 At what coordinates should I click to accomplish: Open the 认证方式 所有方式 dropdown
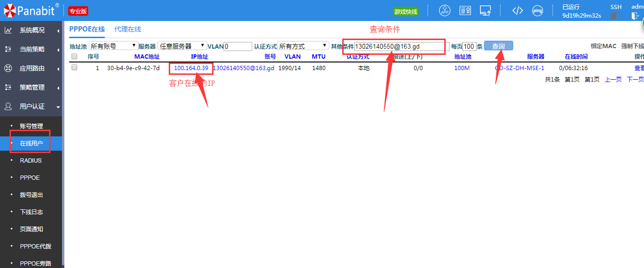pos(303,46)
